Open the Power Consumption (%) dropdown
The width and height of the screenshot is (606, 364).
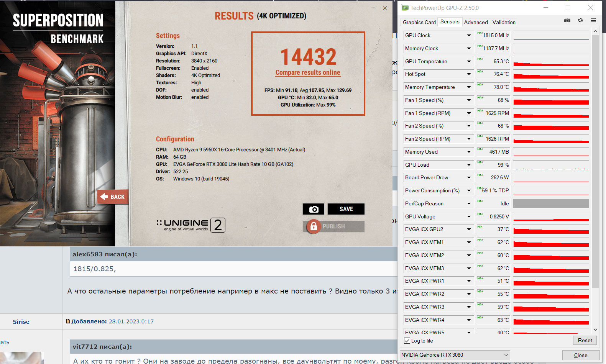(x=469, y=190)
